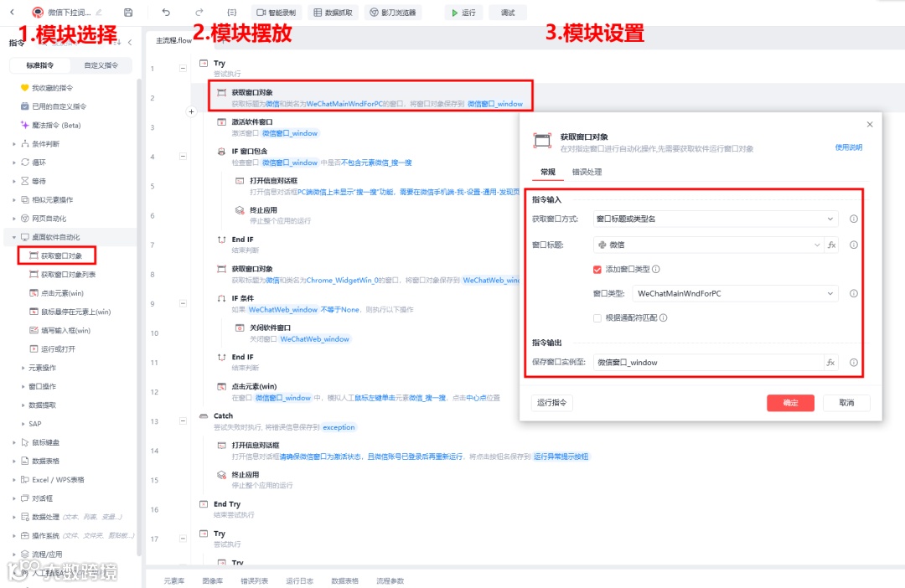The width and height of the screenshot is (905, 588).
Task: Go back with the top-left arrow
Action: coord(12,12)
